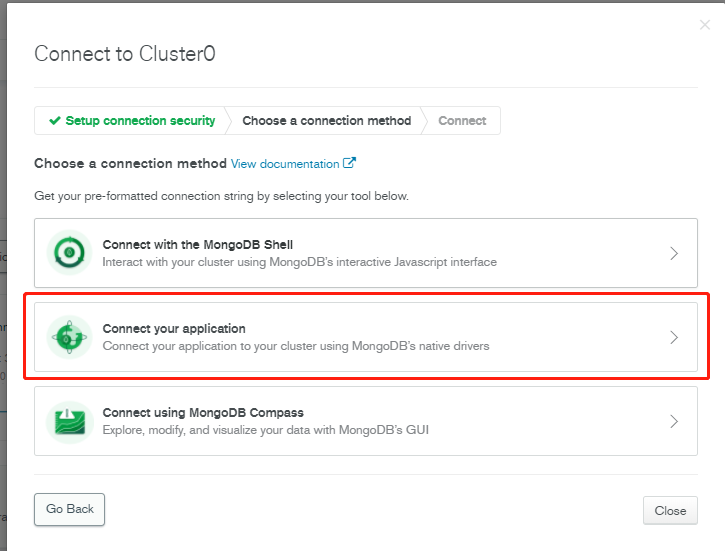Click the Connect to Cluster0 heading
The height and width of the screenshot is (551, 725).
[125, 54]
